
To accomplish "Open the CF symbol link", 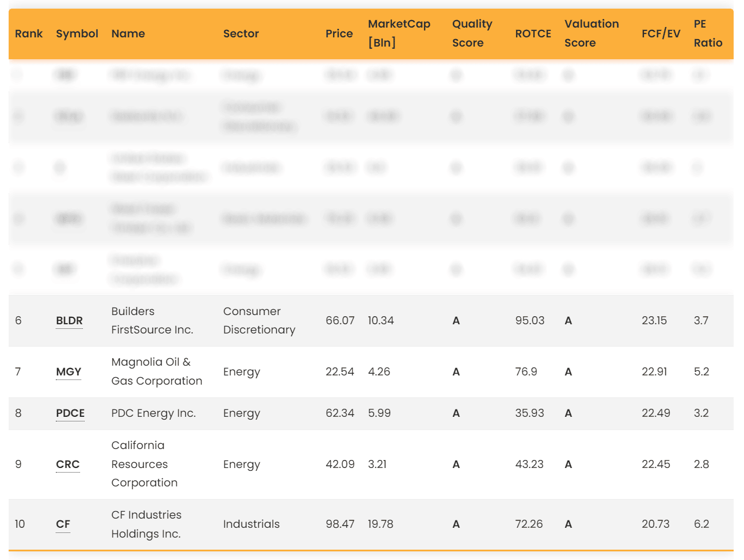I will click(x=63, y=524).
